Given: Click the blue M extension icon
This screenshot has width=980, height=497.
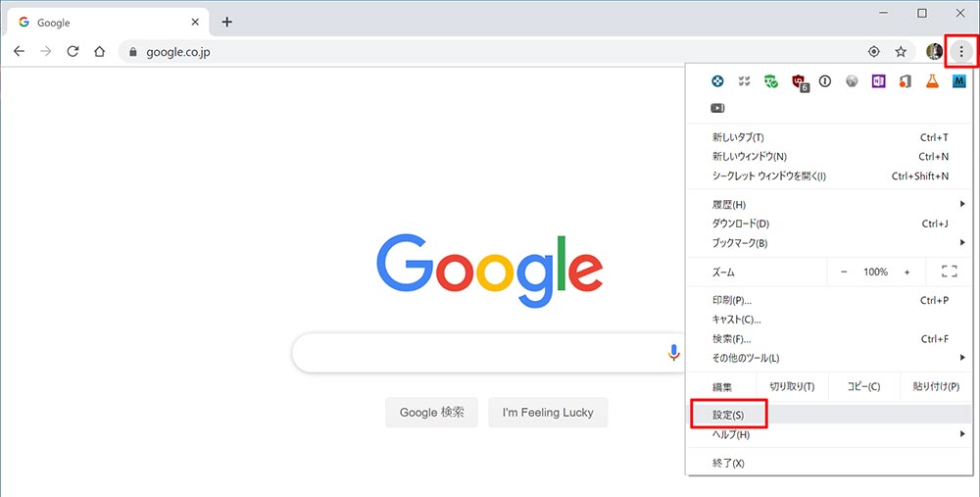Looking at the screenshot, I should tap(958, 80).
